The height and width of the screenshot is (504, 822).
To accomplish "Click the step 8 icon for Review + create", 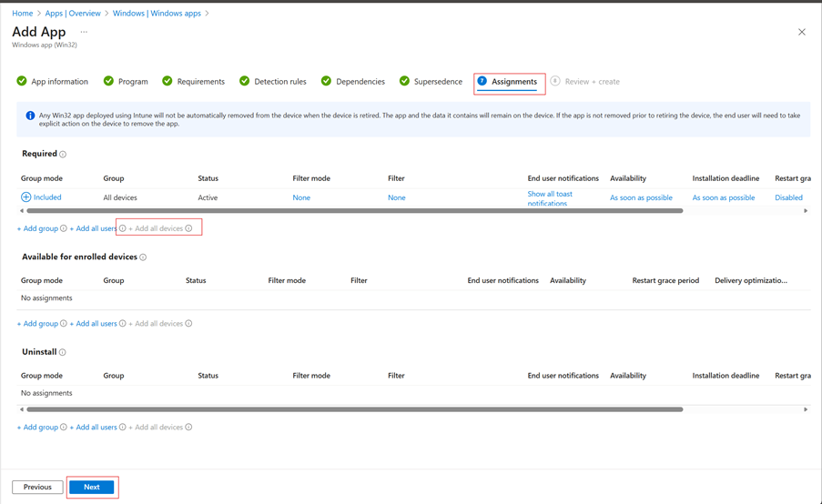I will [555, 81].
